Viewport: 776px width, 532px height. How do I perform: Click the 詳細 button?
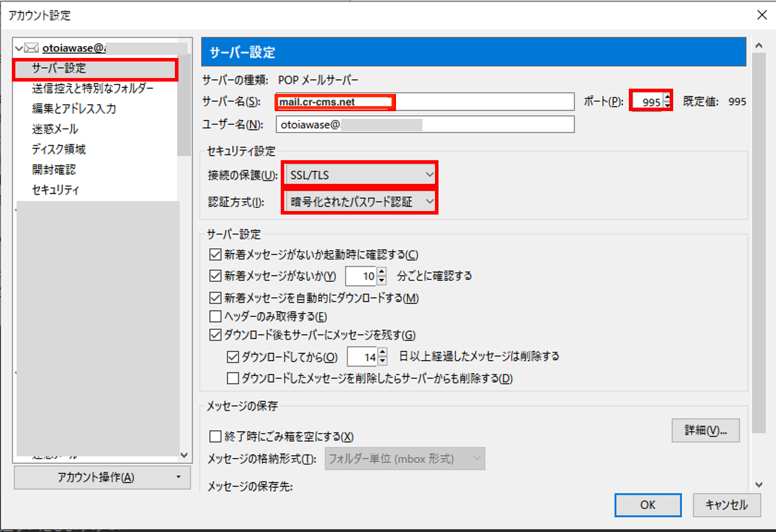(706, 430)
